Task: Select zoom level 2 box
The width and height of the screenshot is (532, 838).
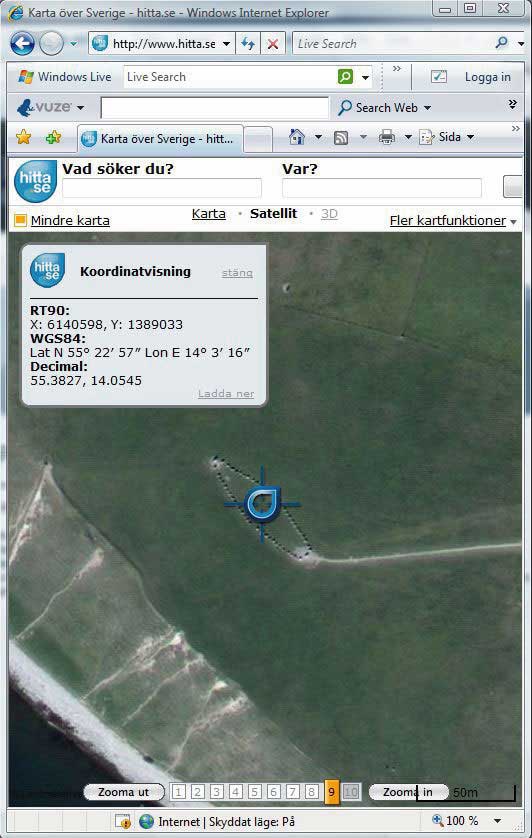Action: (x=197, y=792)
